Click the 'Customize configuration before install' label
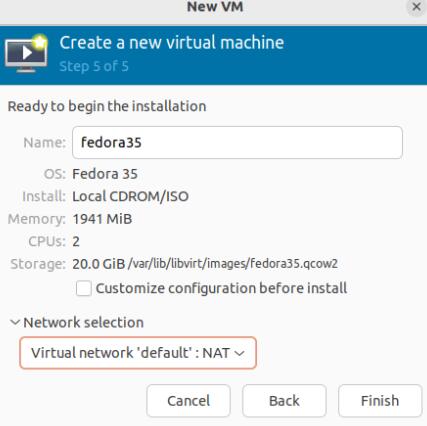 coord(221,288)
